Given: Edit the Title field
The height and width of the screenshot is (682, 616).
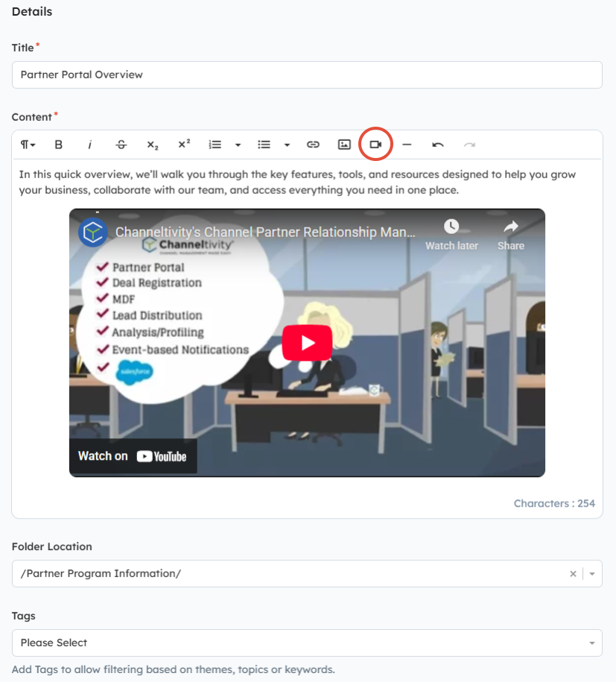Looking at the screenshot, I should pos(307,75).
